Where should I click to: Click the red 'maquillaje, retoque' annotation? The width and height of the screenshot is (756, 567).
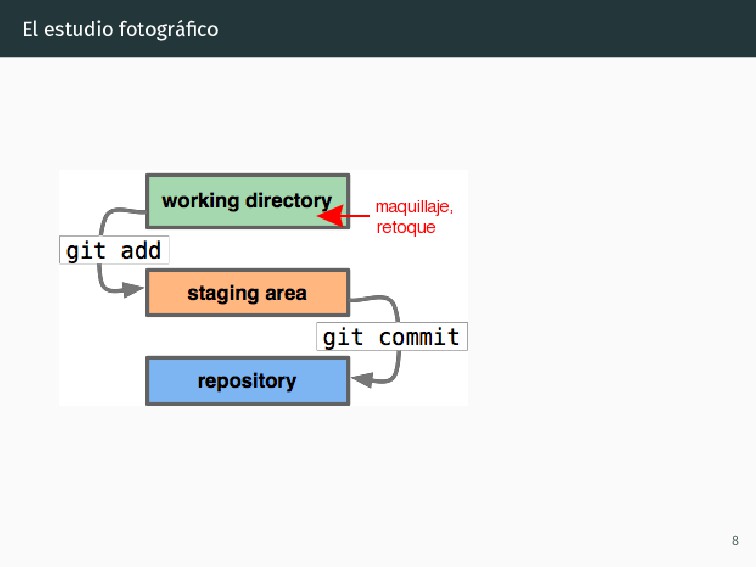click(x=414, y=217)
